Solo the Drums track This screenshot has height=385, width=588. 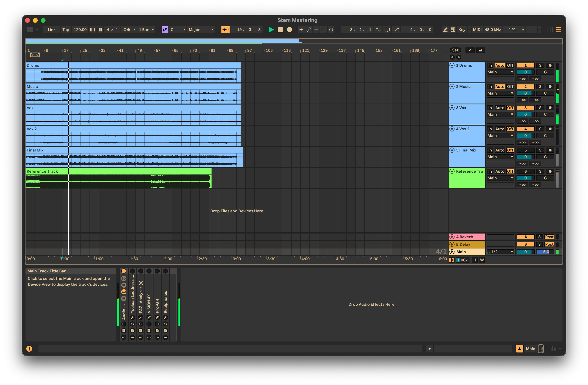pyautogui.click(x=540, y=65)
